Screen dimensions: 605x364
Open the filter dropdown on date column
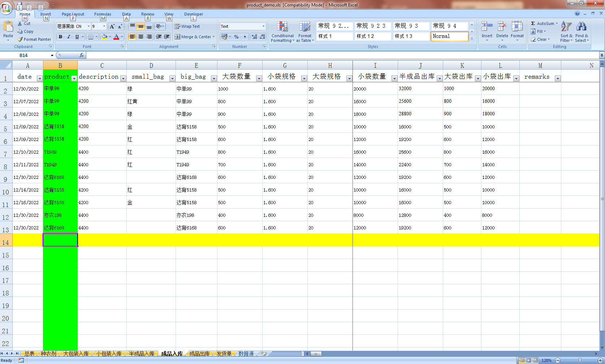tap(40, 78)
